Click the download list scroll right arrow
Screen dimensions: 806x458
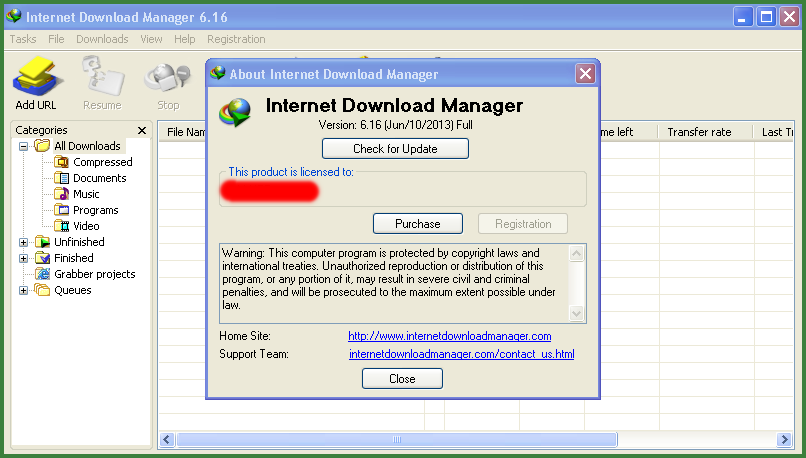784,439
